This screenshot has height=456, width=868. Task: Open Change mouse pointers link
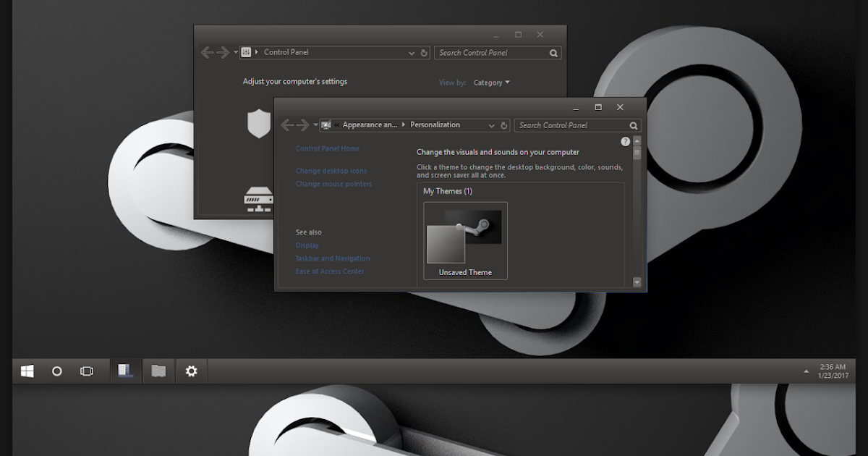333,184
